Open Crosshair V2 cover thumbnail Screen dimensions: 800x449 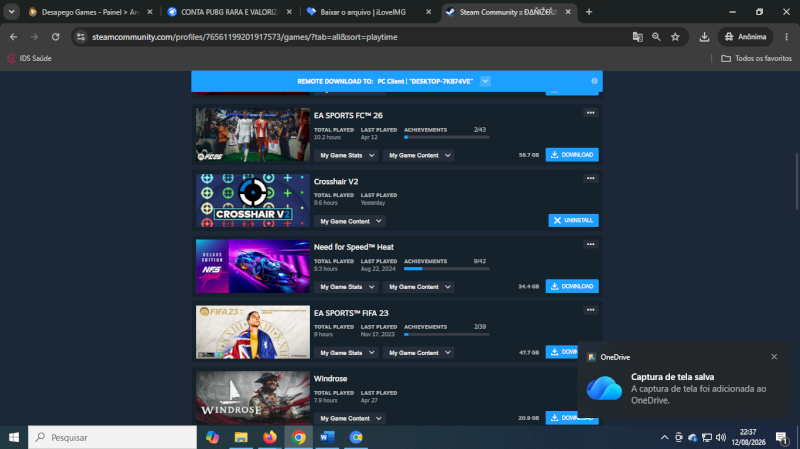point(253,201)
